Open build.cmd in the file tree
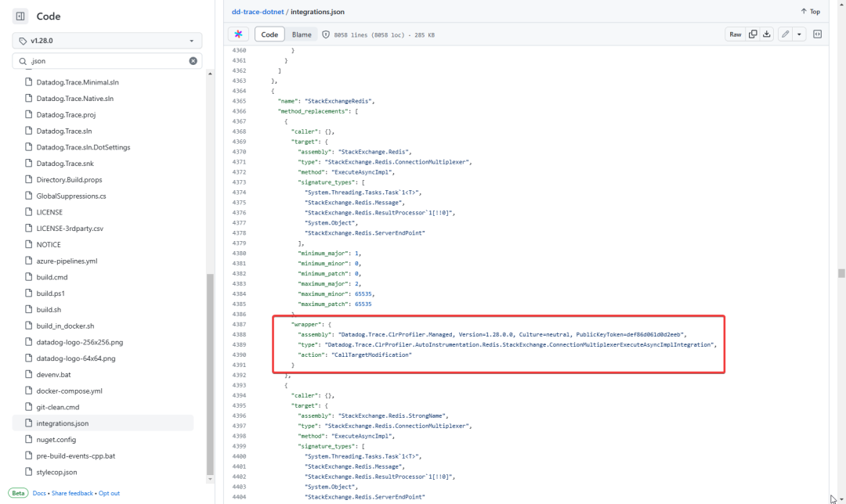The image size is (846, 504). coord(52,277)
